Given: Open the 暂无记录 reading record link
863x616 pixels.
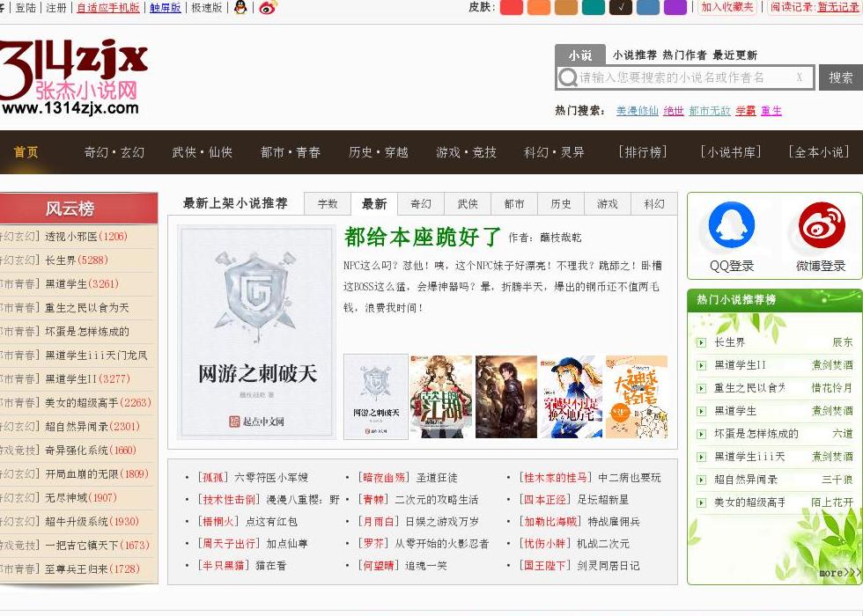Looking at the screenshot, I should click(x=838, y=7).
